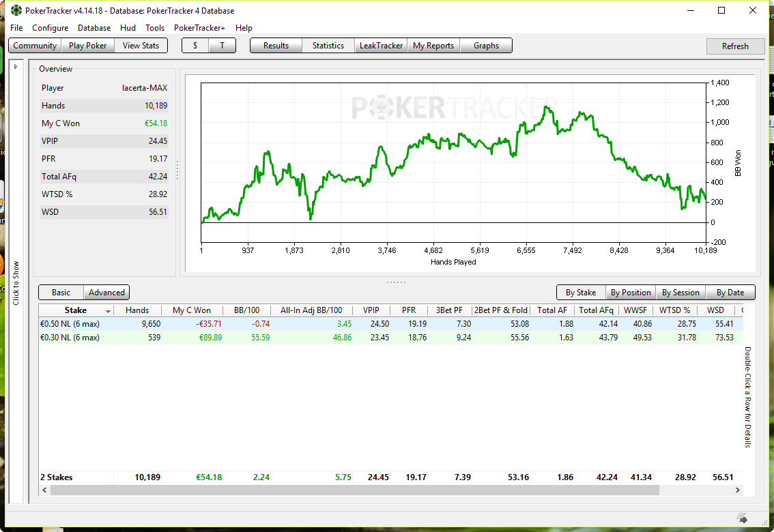Switch to the Community section

35,46
